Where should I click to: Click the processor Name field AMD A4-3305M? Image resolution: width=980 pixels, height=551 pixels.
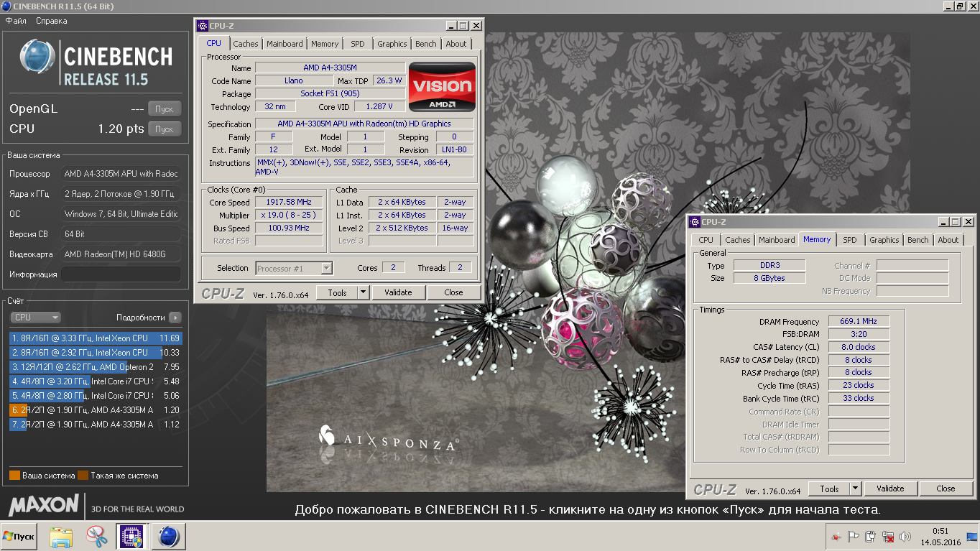coord(330,68)
